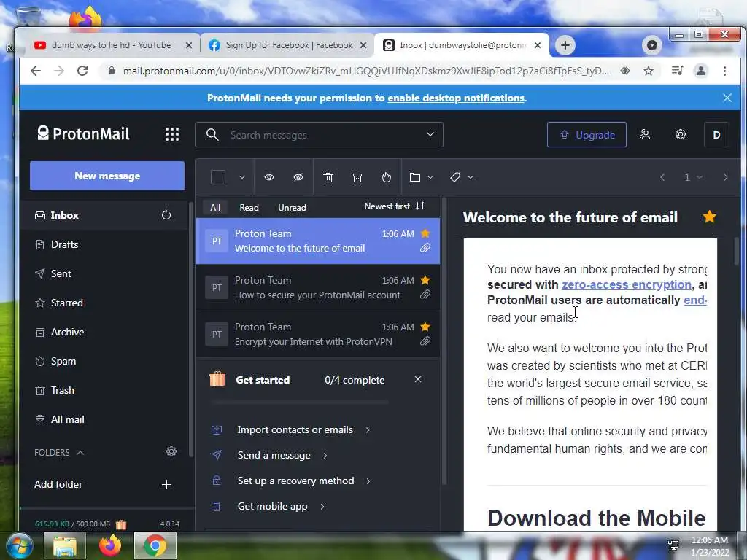Click the New message button
The image size is (747, 560).
(x=107, y=176)
